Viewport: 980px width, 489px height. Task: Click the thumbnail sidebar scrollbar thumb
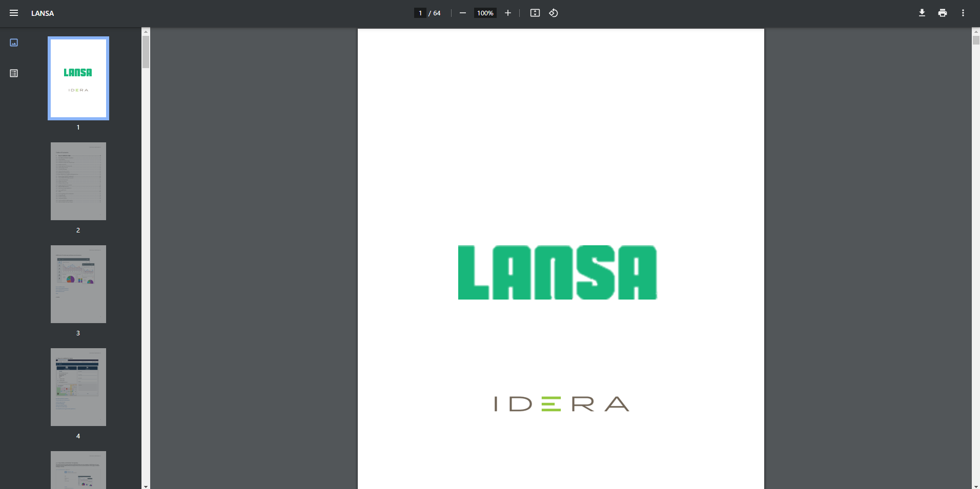point(146,52)
